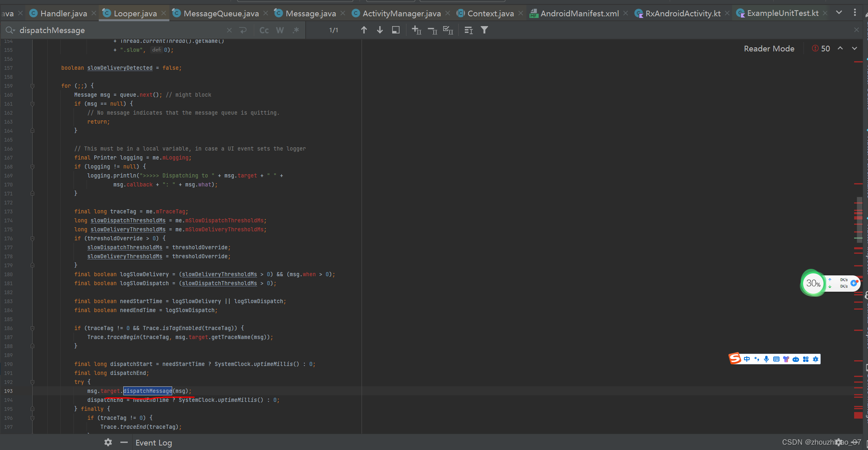
Task: Toggle Chinese/English input mode
Action: click(747, 359)
